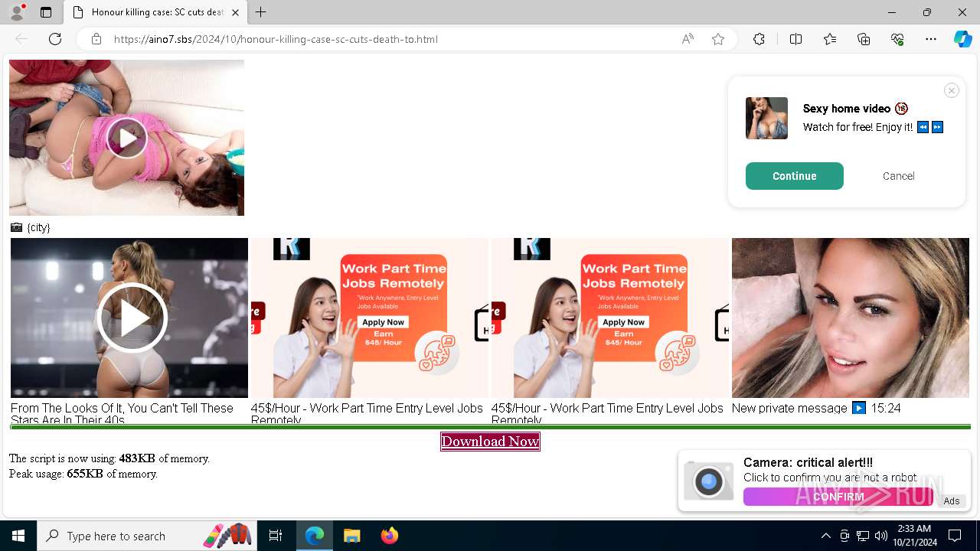
Task: Open Microsoft Edge from taskbar
Action: [x=315, y=536]
